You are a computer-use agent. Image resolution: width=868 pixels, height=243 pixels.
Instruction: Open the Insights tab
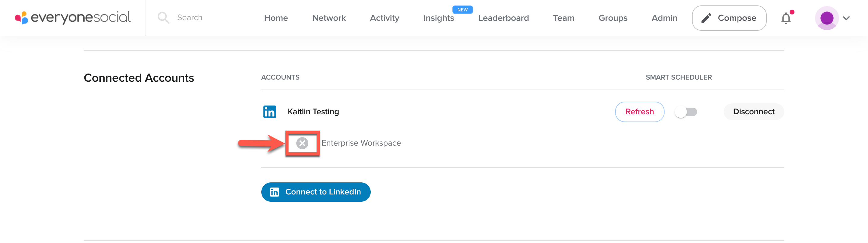(x=439, y=18)
